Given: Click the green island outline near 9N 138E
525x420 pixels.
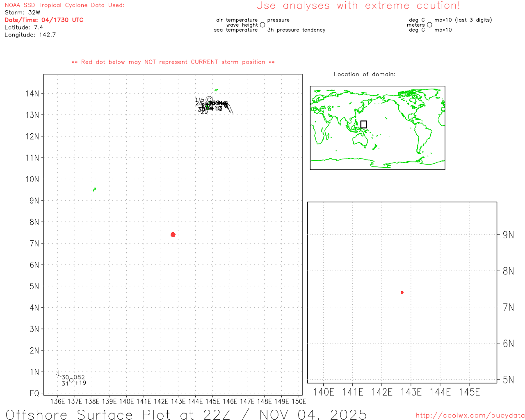Looking at the screenshot, I should pyautogui.click(x=94, y=189).
